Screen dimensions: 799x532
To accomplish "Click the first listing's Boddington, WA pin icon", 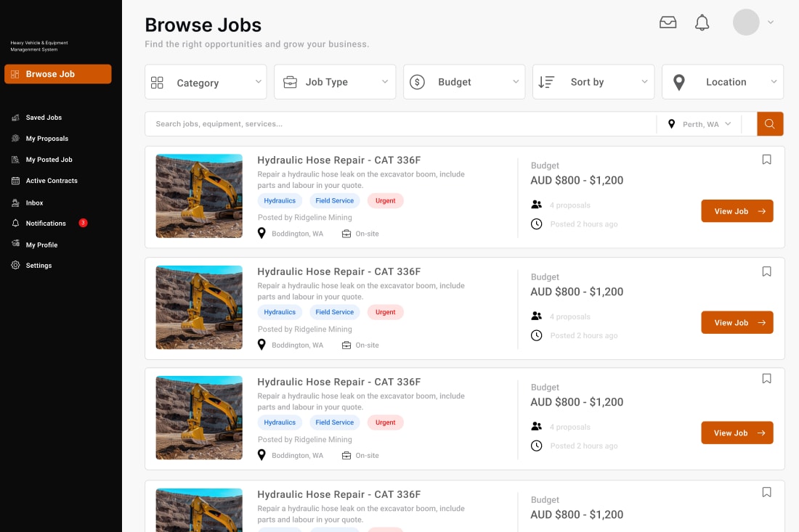I will (x=261, y=233).
